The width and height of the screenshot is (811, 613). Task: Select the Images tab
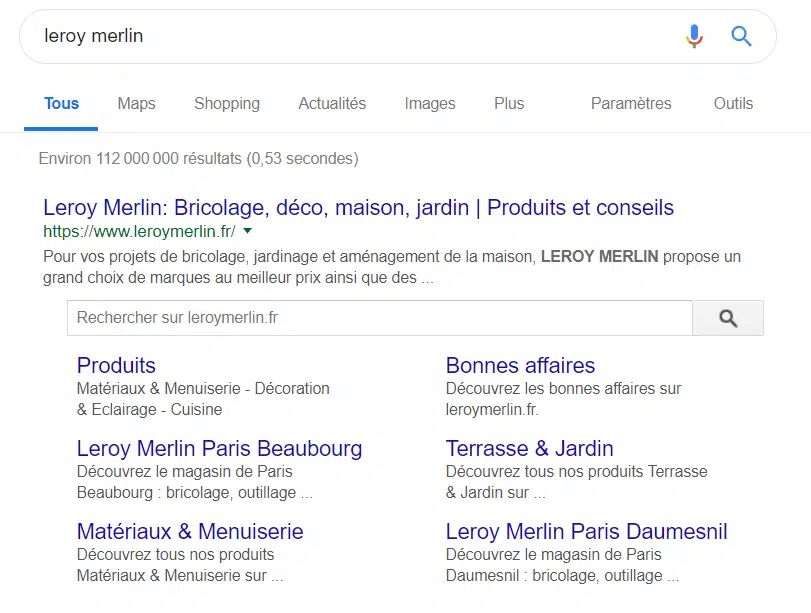(x=430, y=104)
